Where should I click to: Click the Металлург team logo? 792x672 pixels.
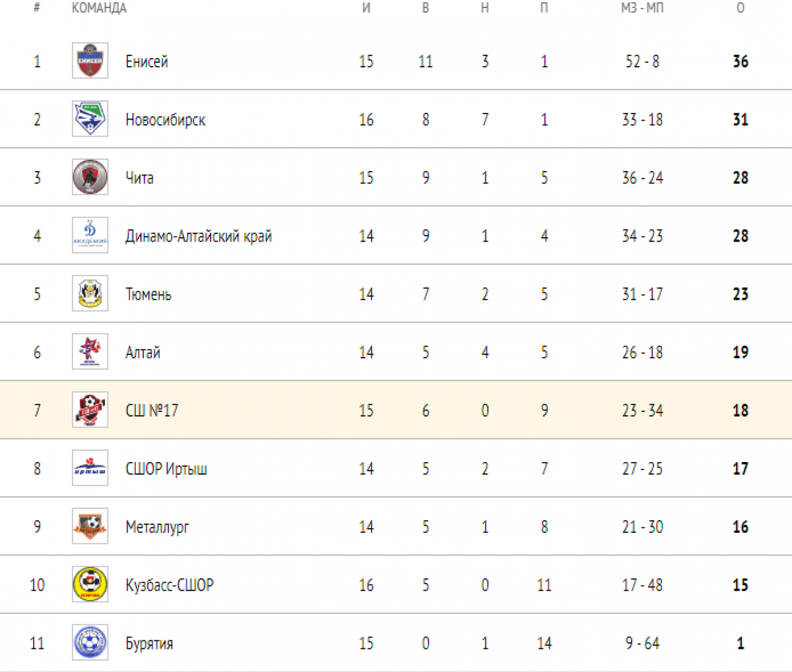(x=90, y=526)
